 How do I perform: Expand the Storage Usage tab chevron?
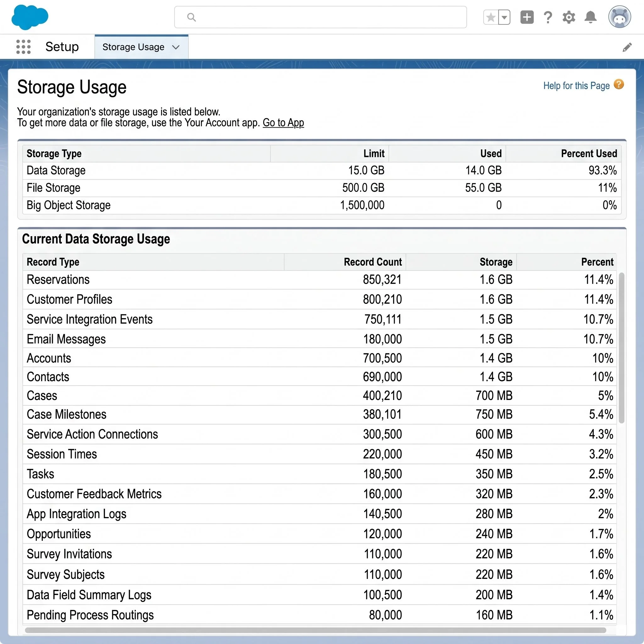(176, 47)
